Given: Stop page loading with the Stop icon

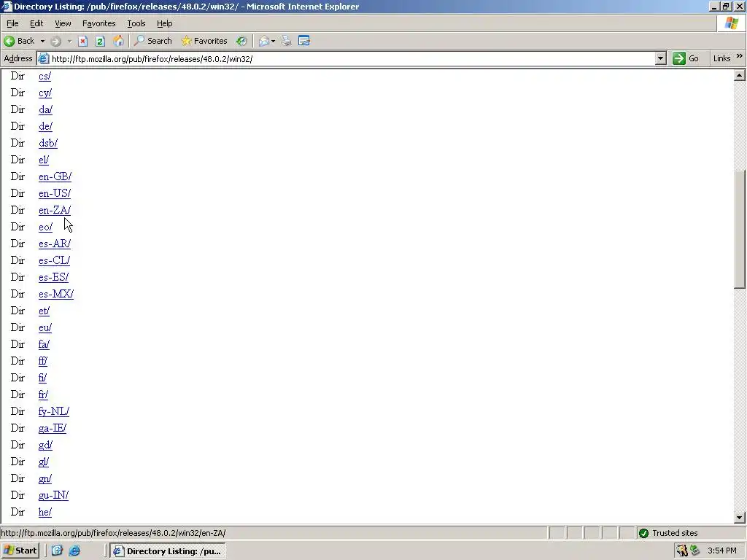Looking at the screenshot, I should 83,41.
